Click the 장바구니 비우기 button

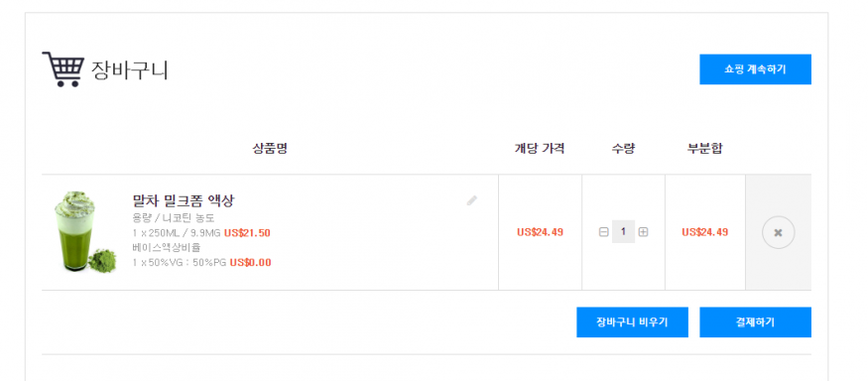point(632,322)
